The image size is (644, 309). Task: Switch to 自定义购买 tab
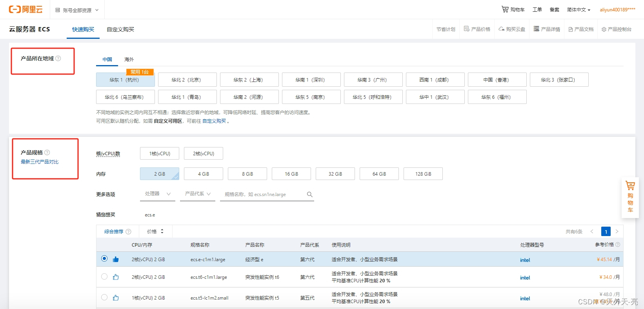(x=120, y=29)
